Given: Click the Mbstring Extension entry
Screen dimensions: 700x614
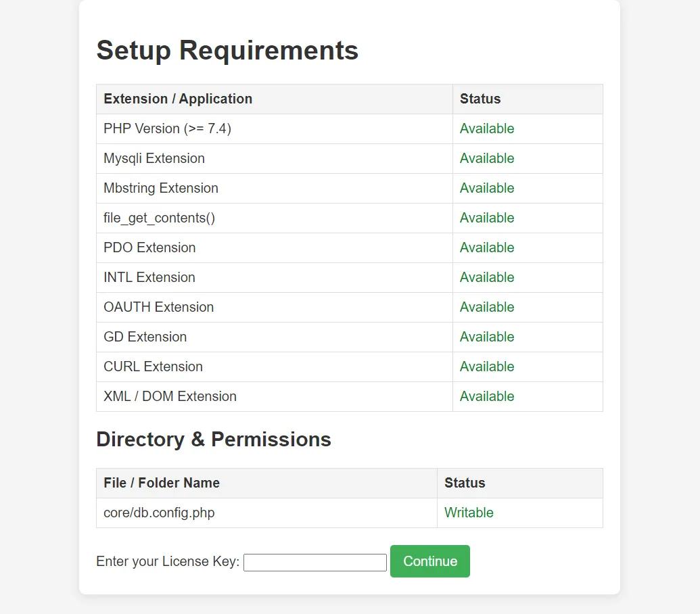Looking at the screenshot, I should pos(161,188).
